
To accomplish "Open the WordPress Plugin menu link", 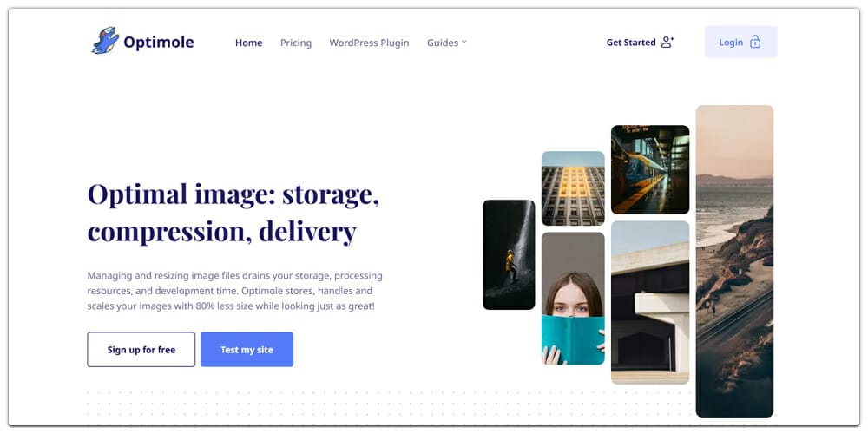I will (369, 43).
